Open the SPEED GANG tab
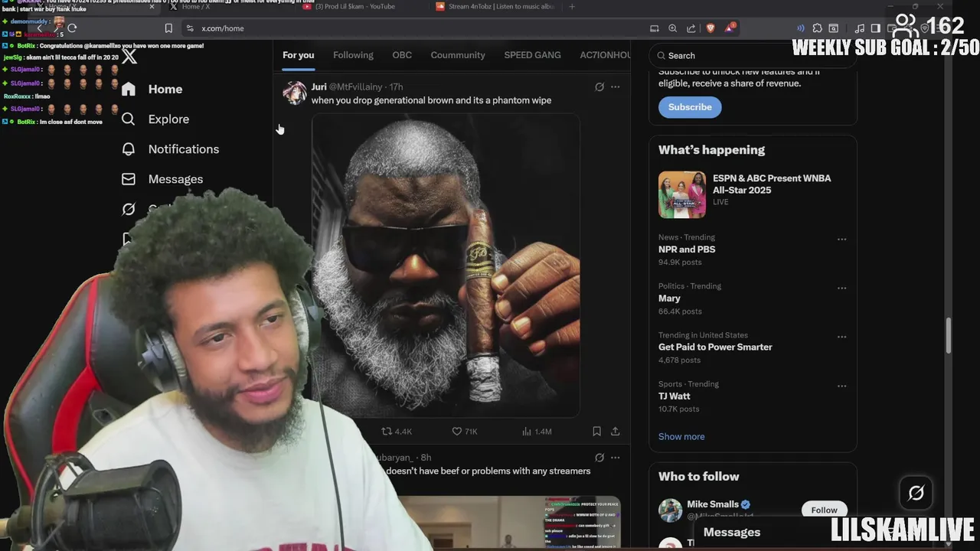Viewport: 980px width, 551px height. click(x=532, y=55)
